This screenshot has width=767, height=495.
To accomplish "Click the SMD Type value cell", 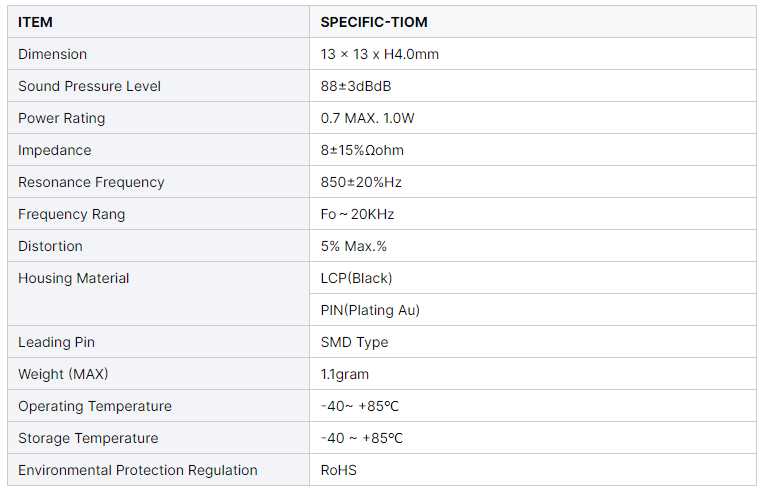I will (354, 342).
